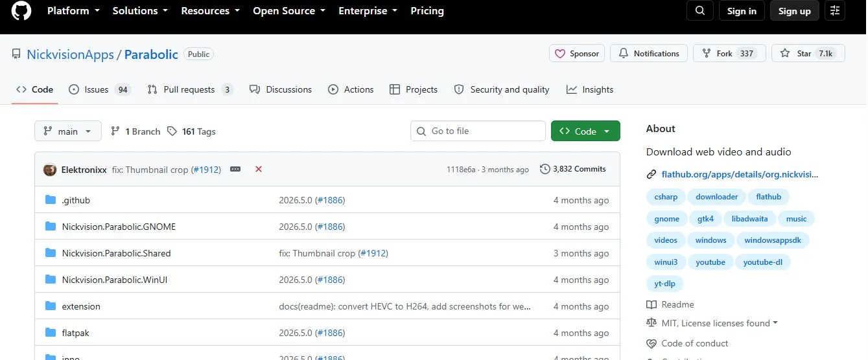Image resolution: width=868 pixels, height=360 pixels.
Task: Click the folder icon for Nickvision.Parabolic.Shared
Action: point(51,253)
